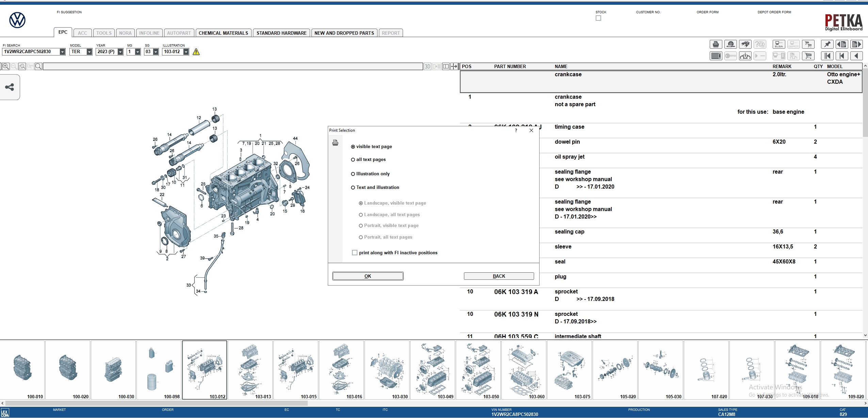Open the STANDARD HARDWARE tab
The width and height of the screenshot is (868, 418).
[x=282, y=33]
